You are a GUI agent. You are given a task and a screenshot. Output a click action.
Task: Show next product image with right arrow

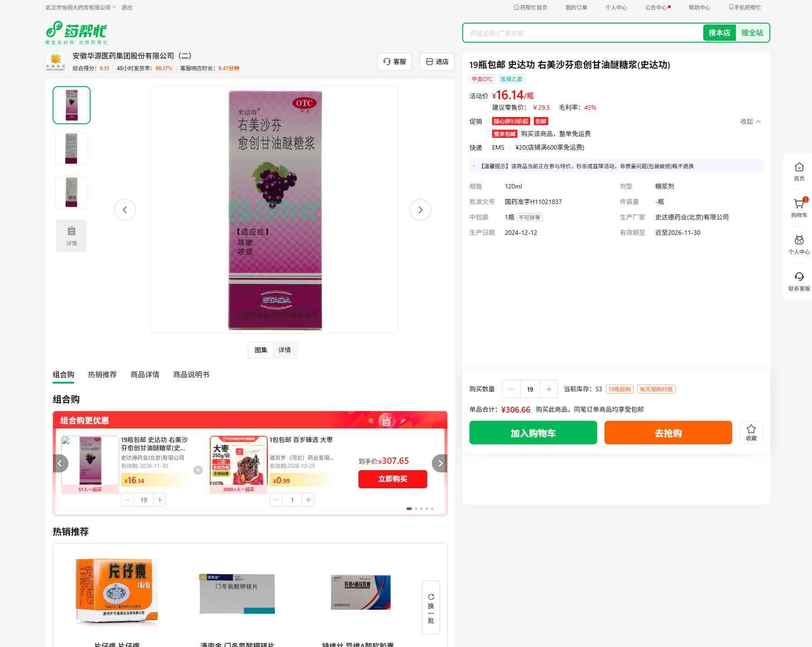[420, 210]
